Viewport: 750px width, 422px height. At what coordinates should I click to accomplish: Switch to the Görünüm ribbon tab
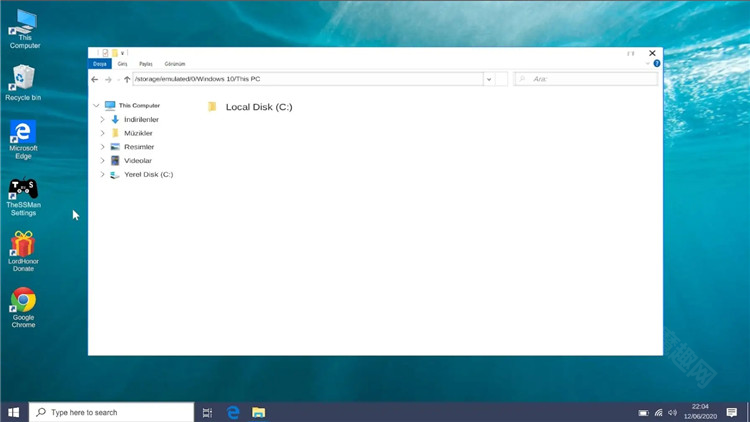(x=175, y=64)
